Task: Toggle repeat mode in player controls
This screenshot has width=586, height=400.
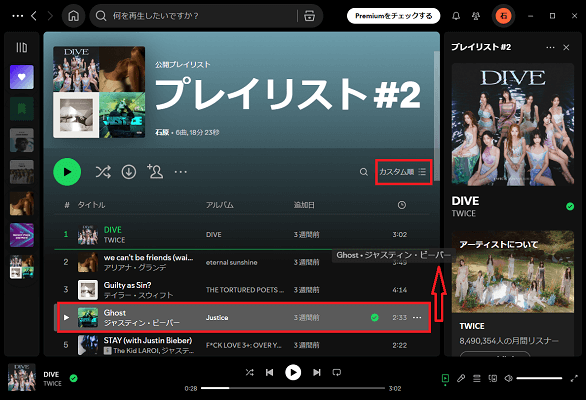Action: point(337,372)
